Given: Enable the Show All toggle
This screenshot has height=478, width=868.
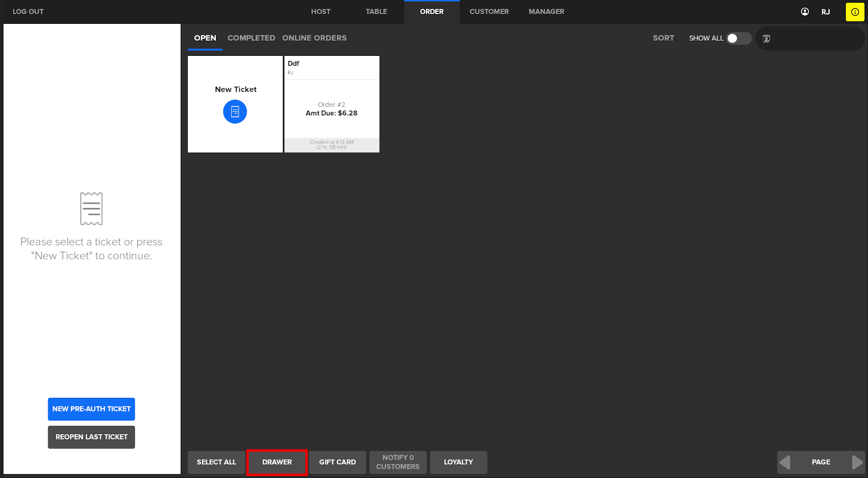Looking at the screenshot, I should pyautogui.click(x=738, y=38).
